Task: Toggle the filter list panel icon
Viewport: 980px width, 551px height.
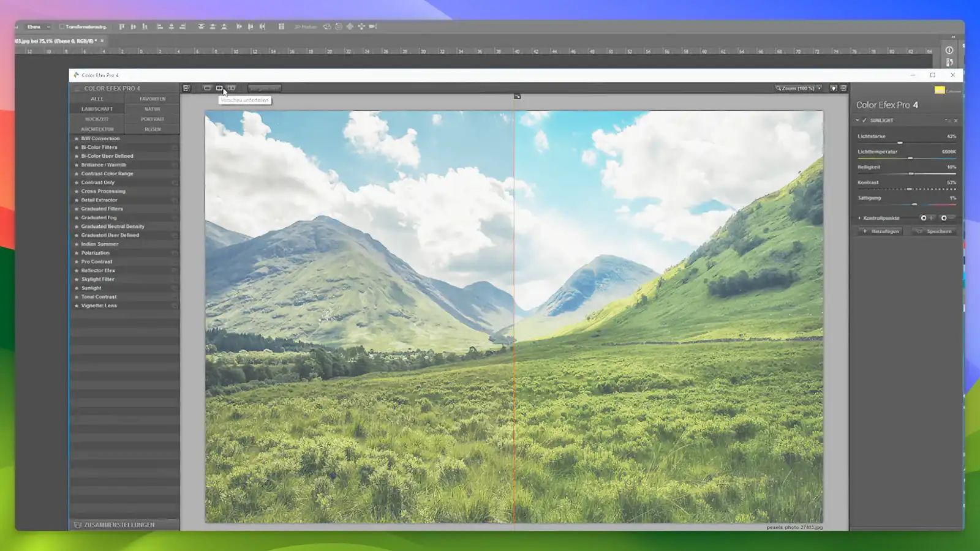Action: (x=186, y=88)
